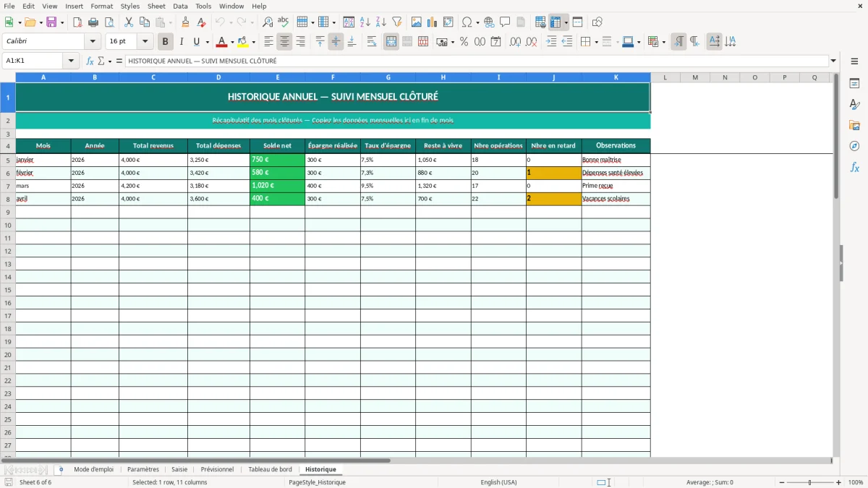The width and height of the screenshot is (868, 488).
Task: Insert a comment
Action: click(505, 22)
